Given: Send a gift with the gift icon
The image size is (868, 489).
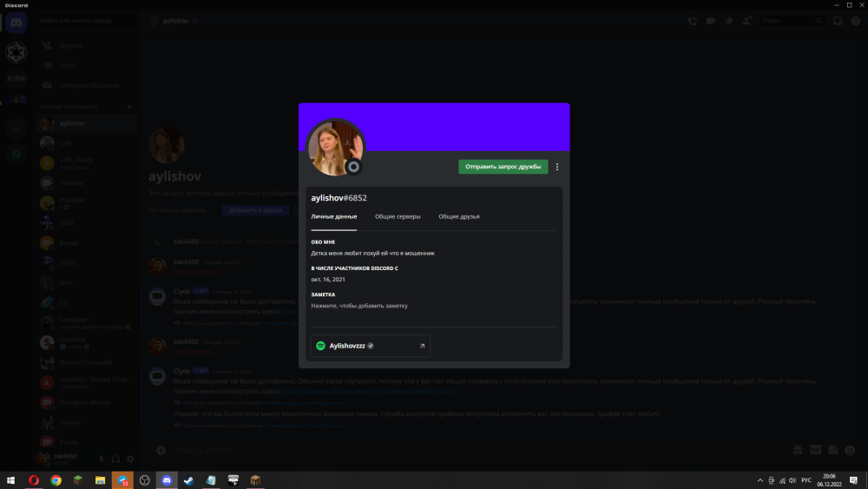Looking at the screenshot, I should pos(798,450).
